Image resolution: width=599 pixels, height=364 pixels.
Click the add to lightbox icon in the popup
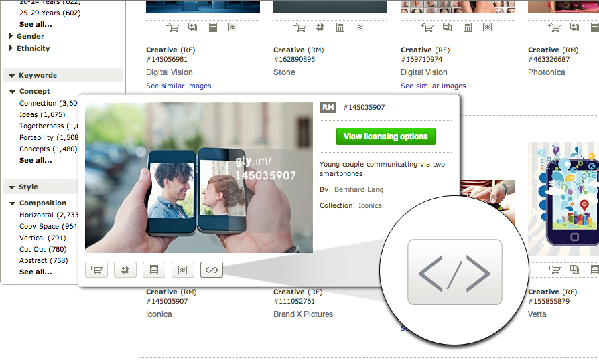(x=125, y=270)
